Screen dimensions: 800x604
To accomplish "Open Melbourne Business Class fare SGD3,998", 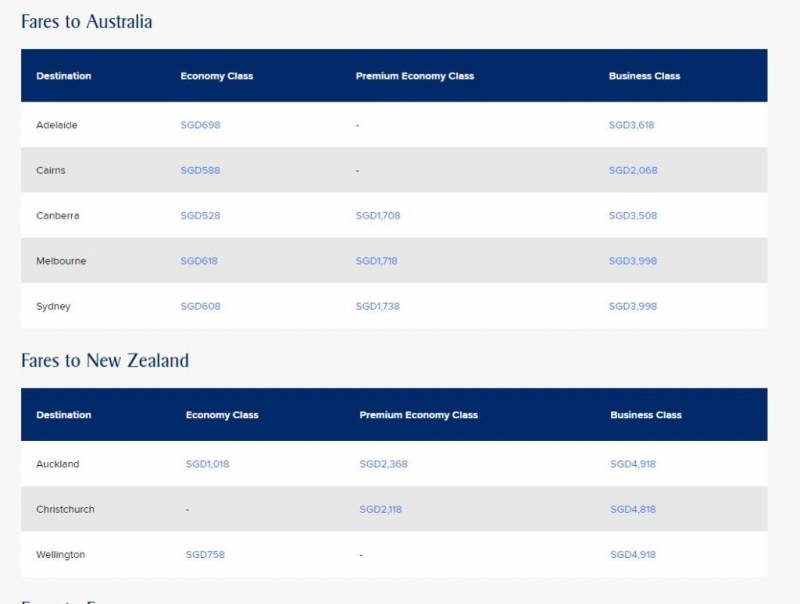I will pos(633,261).
